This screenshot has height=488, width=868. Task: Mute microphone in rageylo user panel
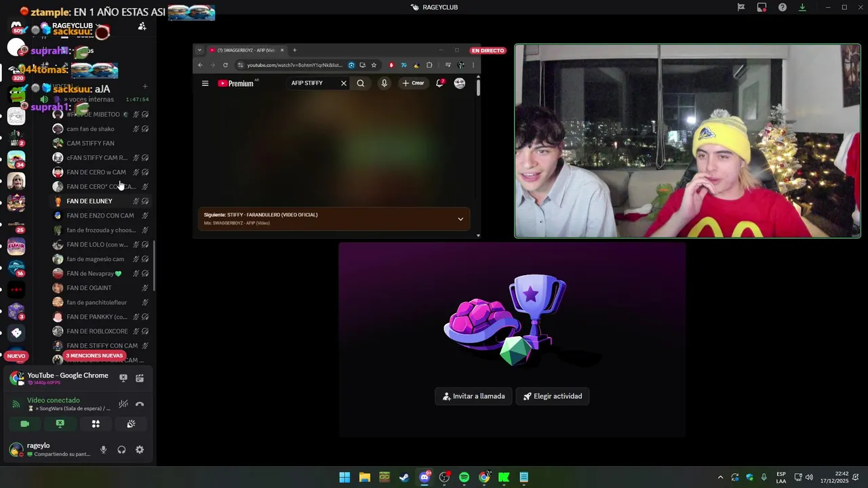(x=103, y=449)
